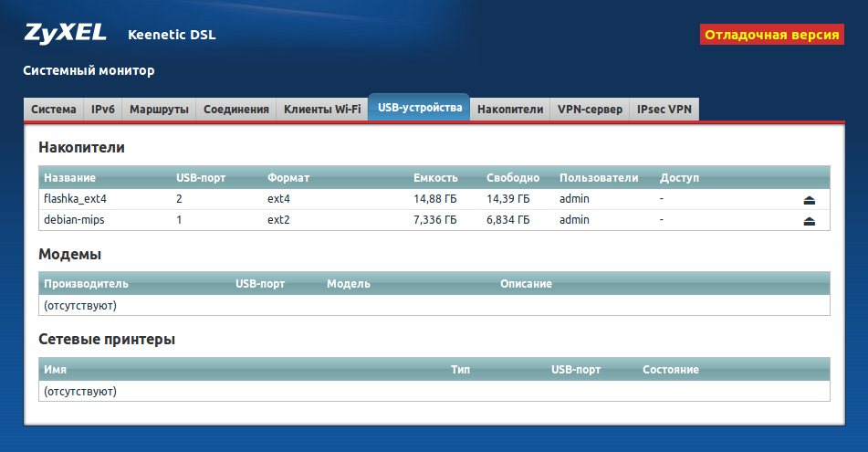Open the Маршруты tab
Image resolution: width=868 pixels, height=452 pixels.
click(x=159, y=110)
